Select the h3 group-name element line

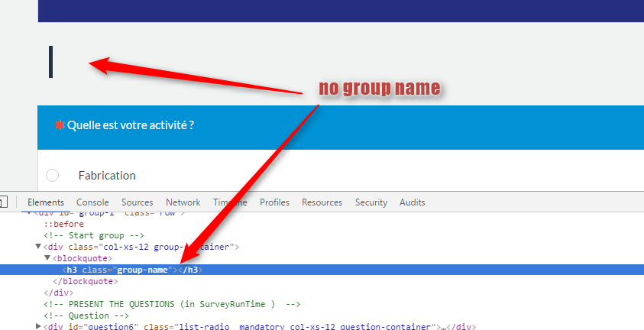pyautogui.click(x=132, y=270)
